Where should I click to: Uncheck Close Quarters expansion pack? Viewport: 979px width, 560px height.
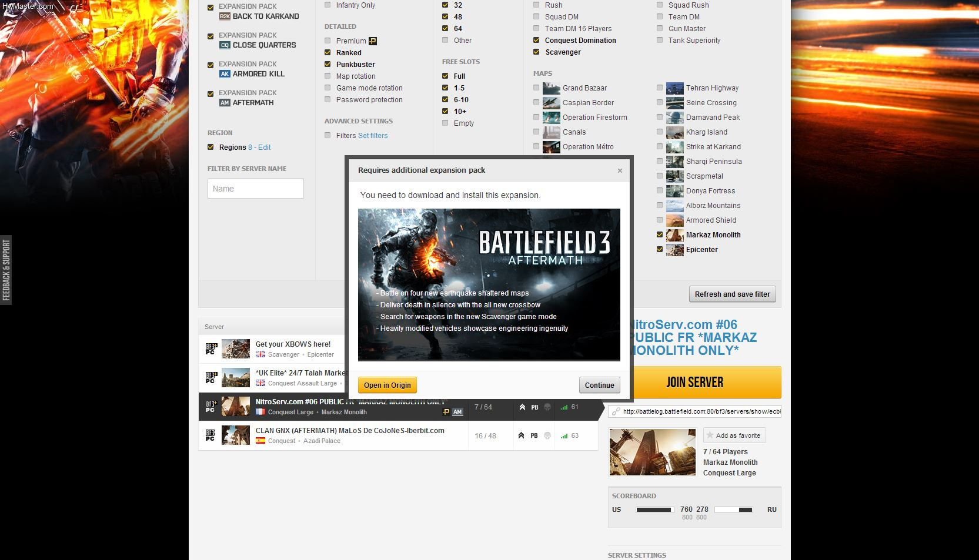pos(210,36)
